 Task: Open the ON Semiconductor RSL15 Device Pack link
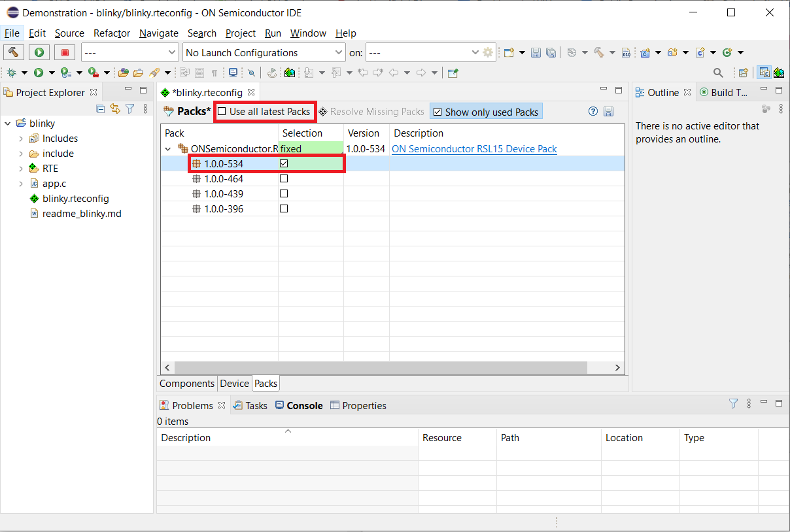click(473, 149)
